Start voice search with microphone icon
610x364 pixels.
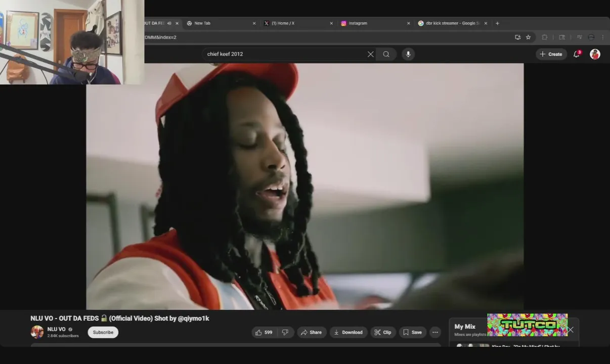click(408, 54)
